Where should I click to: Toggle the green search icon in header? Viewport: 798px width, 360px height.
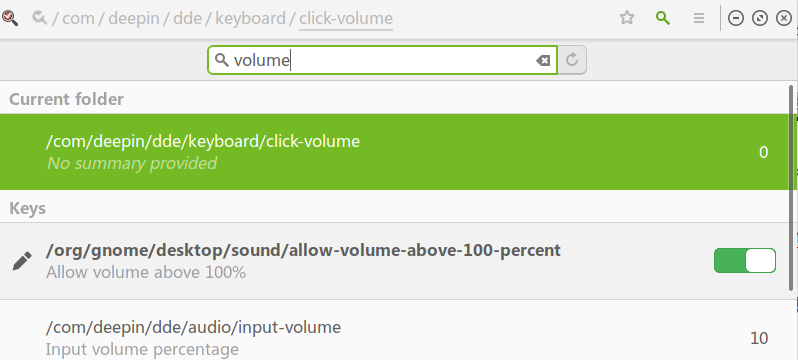coord(663,18)
